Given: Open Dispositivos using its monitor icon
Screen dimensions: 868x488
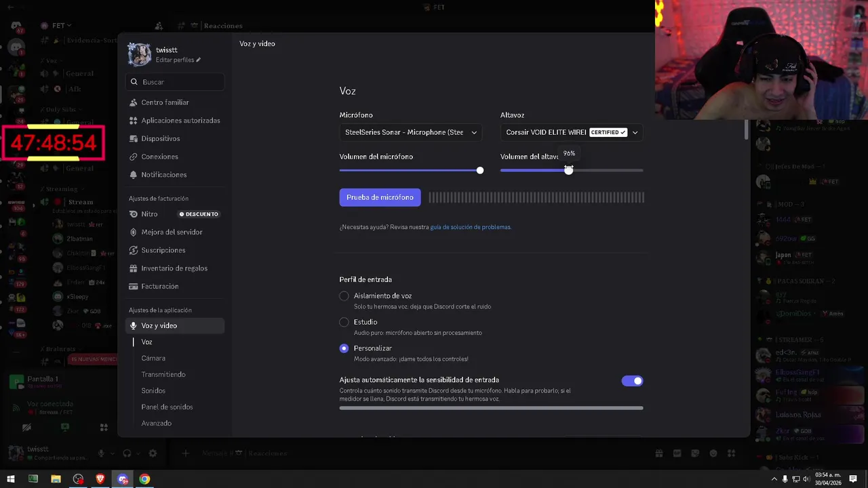Looking at the screenshot, I should [134, 138].
